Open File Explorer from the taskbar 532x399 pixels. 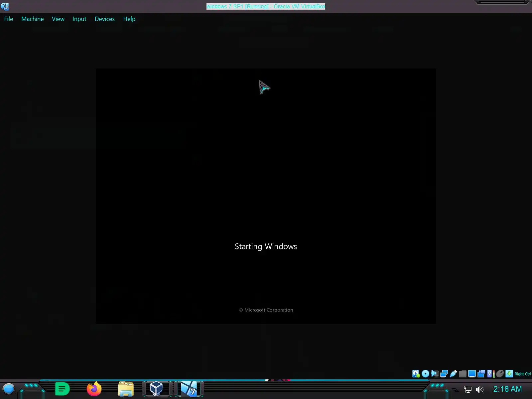coord(126,389)
